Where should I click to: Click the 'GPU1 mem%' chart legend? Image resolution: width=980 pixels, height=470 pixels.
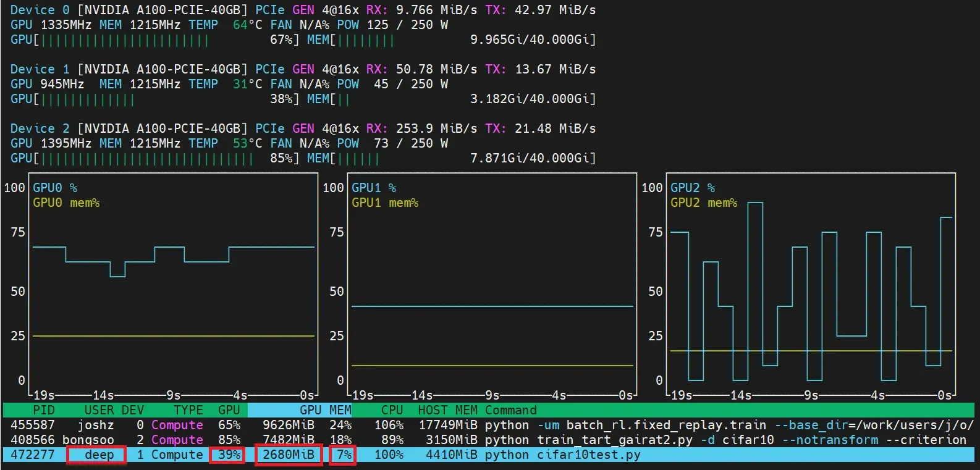pyautogui.click(x=385, y=203)
